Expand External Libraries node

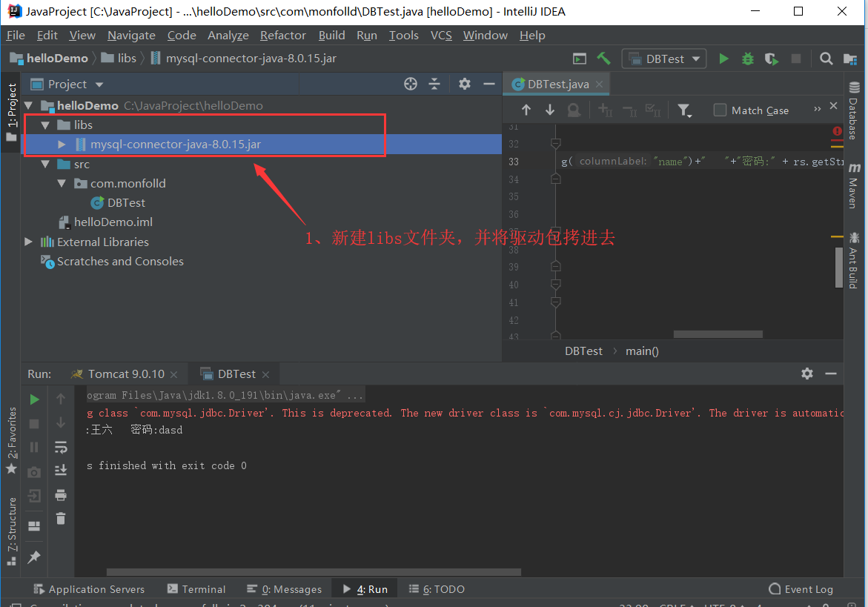(29, 242)
